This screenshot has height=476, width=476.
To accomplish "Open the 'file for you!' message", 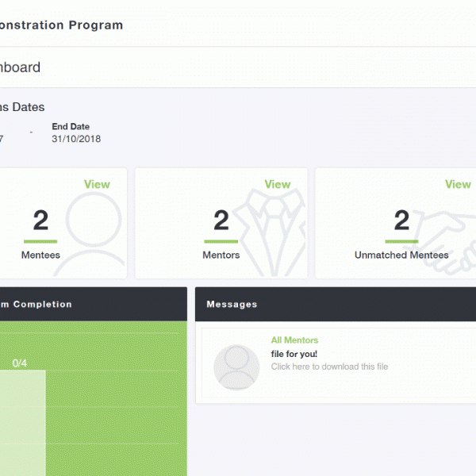I will point(293,353).
